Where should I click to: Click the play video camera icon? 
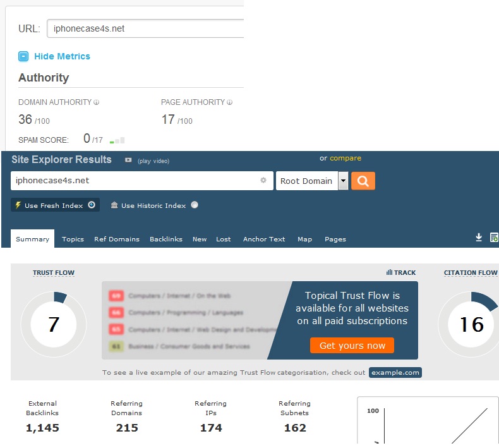coord(128,160)
